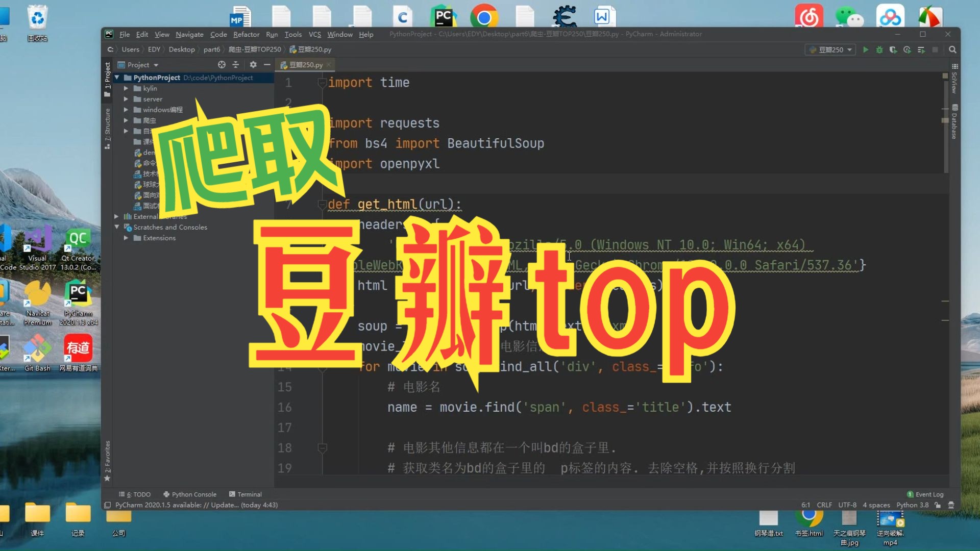Click the PyCharm 2020.1.5 available update message

point(197,505)
